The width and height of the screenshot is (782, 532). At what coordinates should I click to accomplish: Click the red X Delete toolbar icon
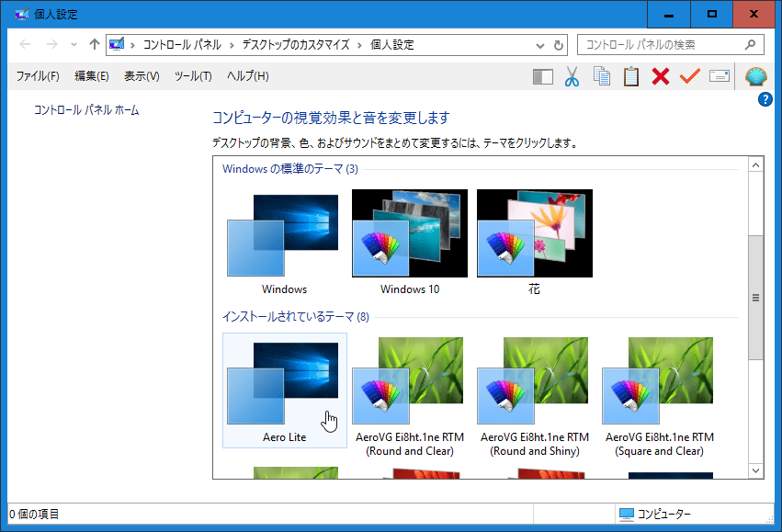[661, 76]
